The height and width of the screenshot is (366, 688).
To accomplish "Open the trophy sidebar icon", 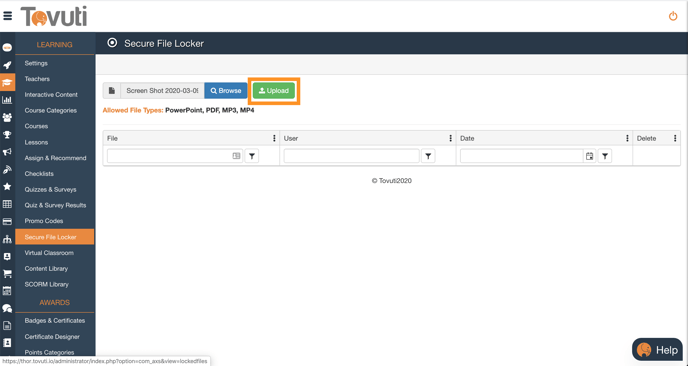I will (7, 135).
